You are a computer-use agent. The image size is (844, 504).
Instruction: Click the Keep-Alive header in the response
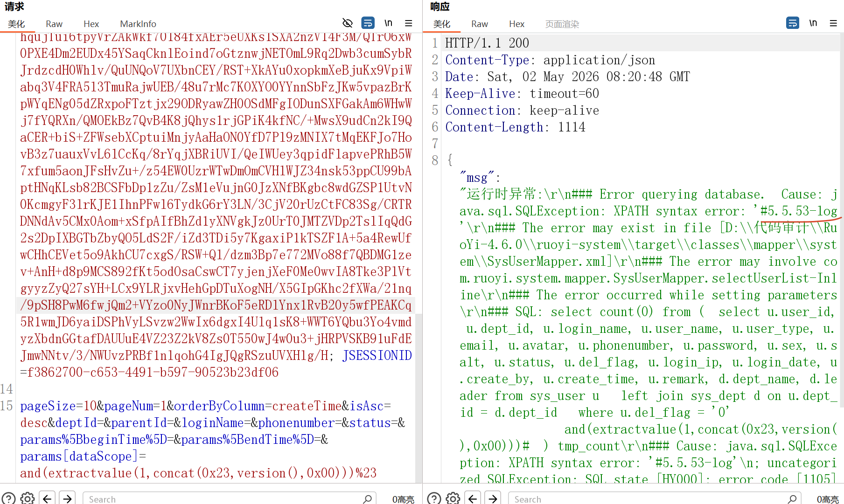tap(480, 94)
